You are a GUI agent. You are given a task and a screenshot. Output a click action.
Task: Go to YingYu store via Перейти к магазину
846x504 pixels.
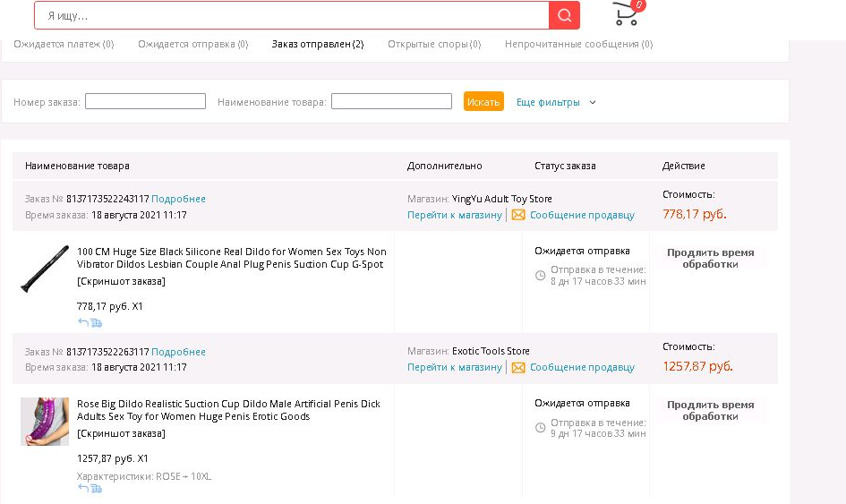tap(455, 215)
